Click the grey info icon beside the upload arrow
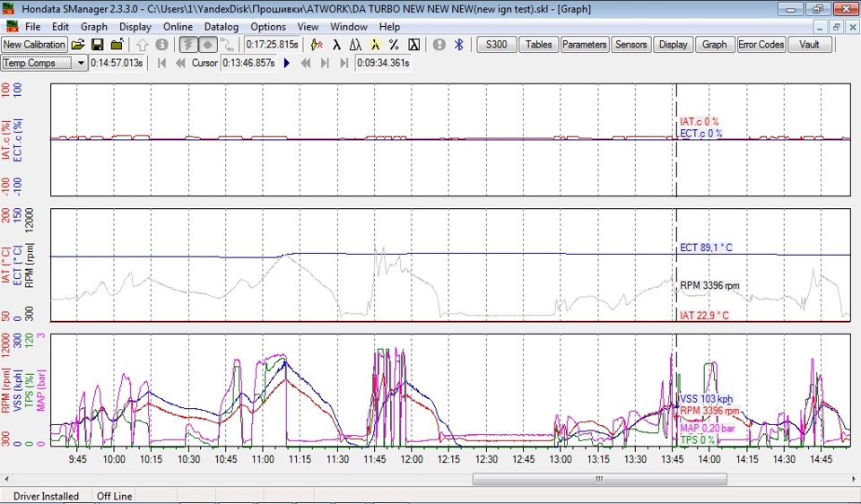Image resolution: width=861 pixels, height=504 pixels. tap(161, 45)
